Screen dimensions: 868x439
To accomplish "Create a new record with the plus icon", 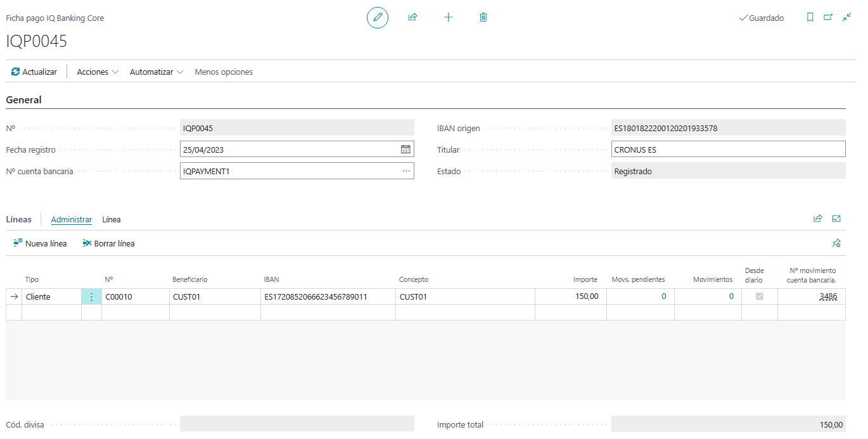I will click(448, 18).
